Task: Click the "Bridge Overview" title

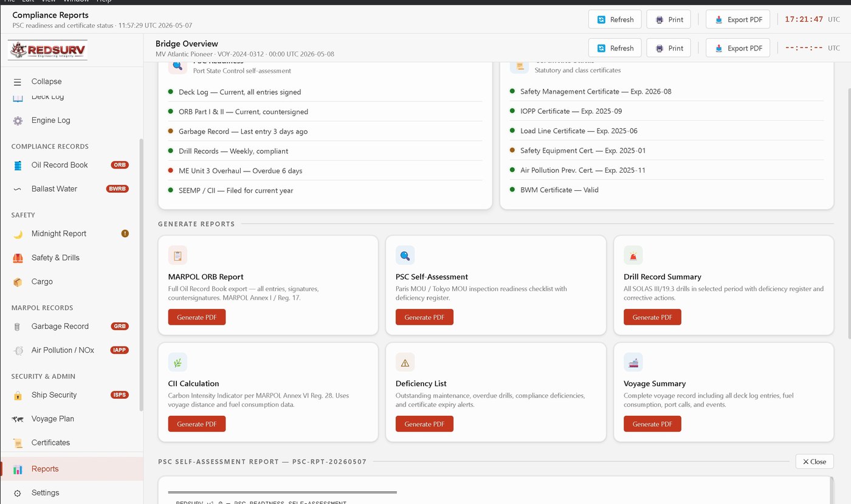Action: [187, 44]
